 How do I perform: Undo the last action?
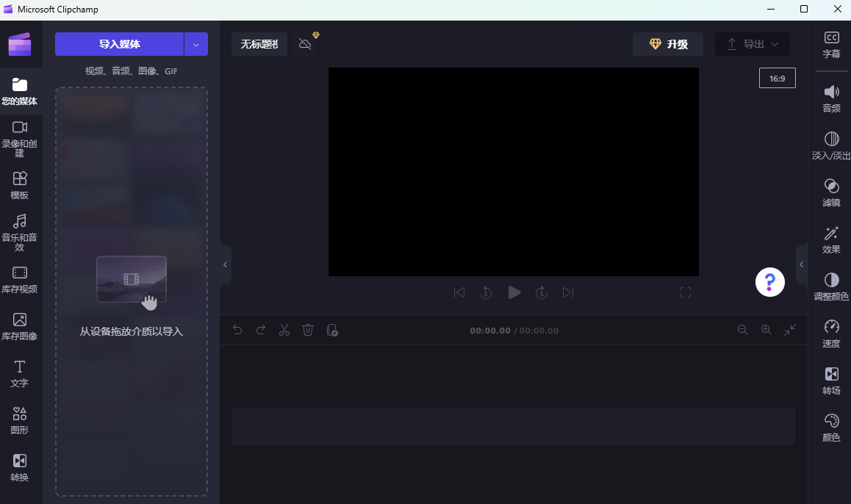point(237,330)
